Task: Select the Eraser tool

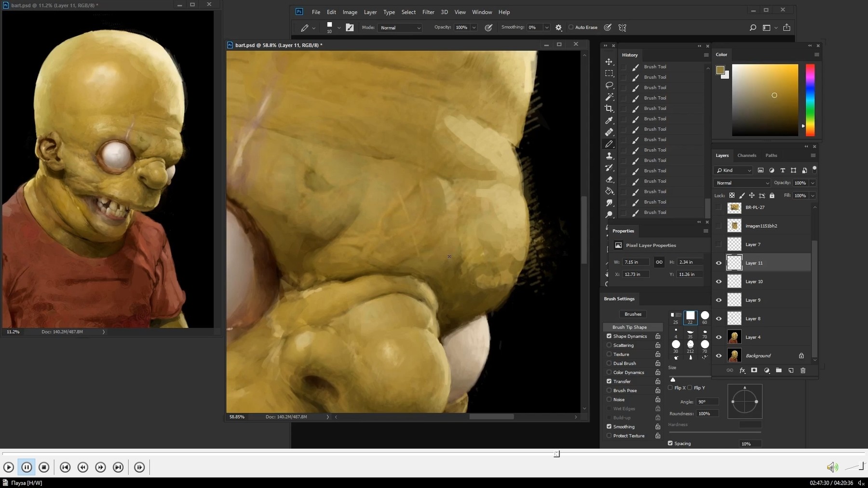Action: (x=609, y=179)
